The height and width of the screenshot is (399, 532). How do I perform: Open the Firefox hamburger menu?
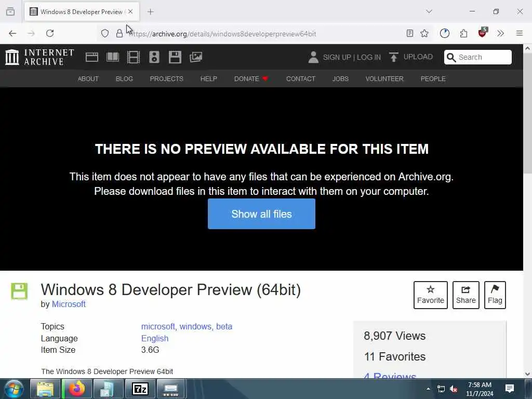(x=520, y=33)
